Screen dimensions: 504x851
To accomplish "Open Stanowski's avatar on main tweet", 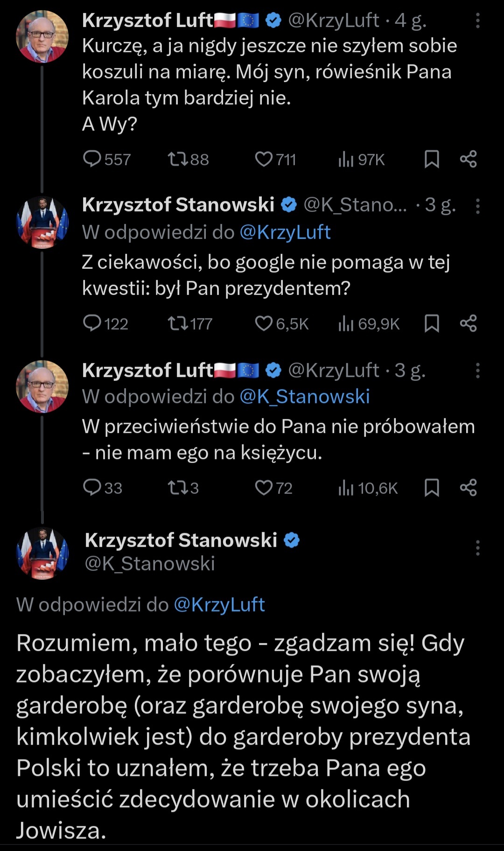I will (x=42, y=553).
